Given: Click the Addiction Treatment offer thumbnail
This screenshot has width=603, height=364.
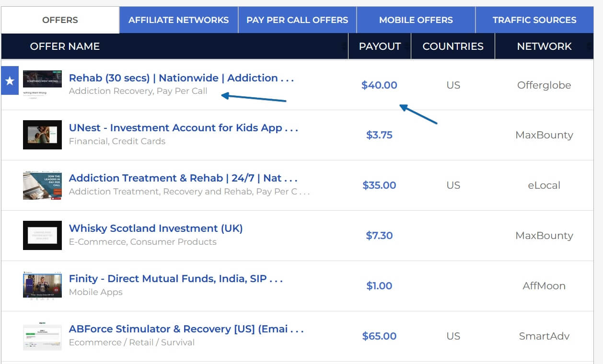Looking at the screenshot, I should (x=42, y=185).
